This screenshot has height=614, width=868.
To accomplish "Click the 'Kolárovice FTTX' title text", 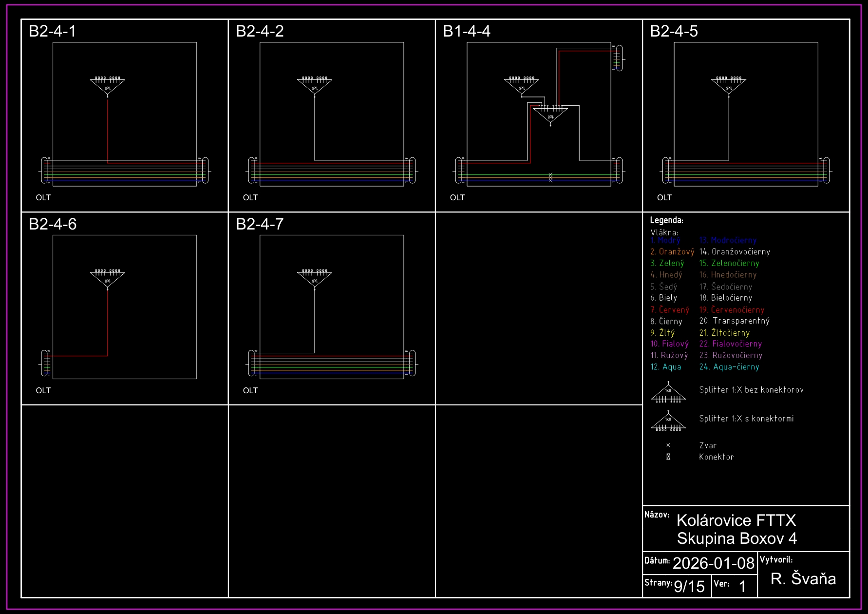I will pyautogui.click(x=736, y=520).
